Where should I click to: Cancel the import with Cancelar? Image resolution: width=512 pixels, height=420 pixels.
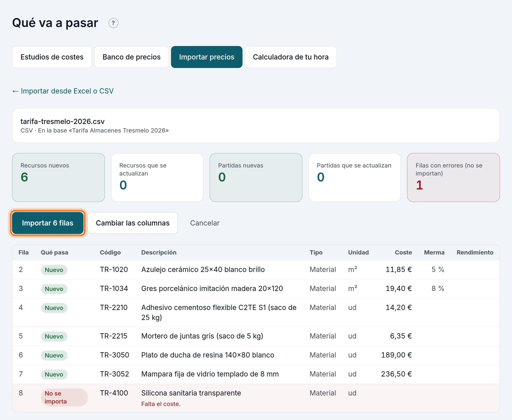pyautogui.click(x=205, y=223)
